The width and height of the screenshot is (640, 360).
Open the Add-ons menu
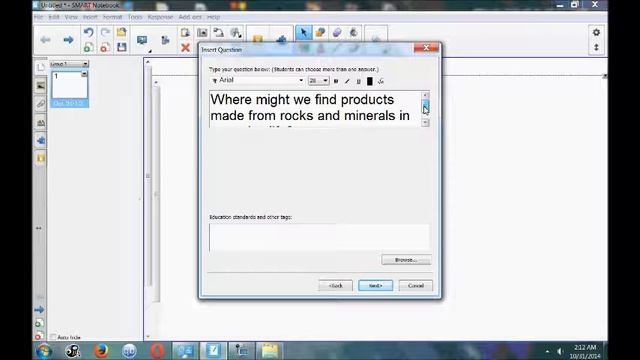coord(190,17)
